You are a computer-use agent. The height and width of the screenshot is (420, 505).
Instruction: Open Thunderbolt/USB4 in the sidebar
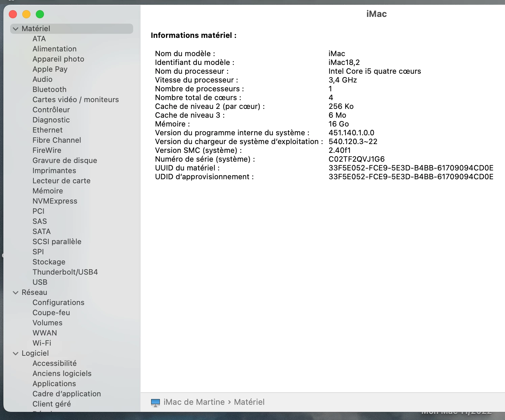click(x=65, y=272)
